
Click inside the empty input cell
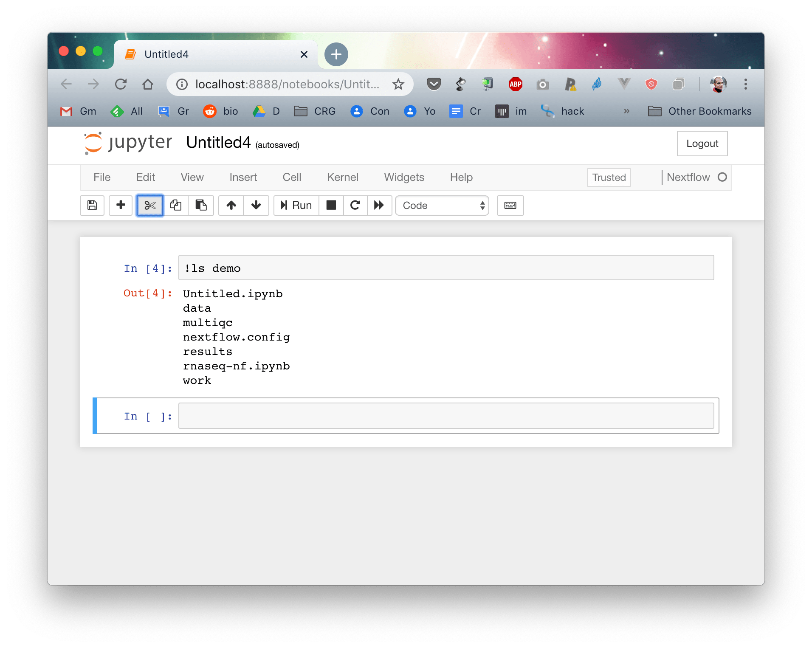coord(446,416)
